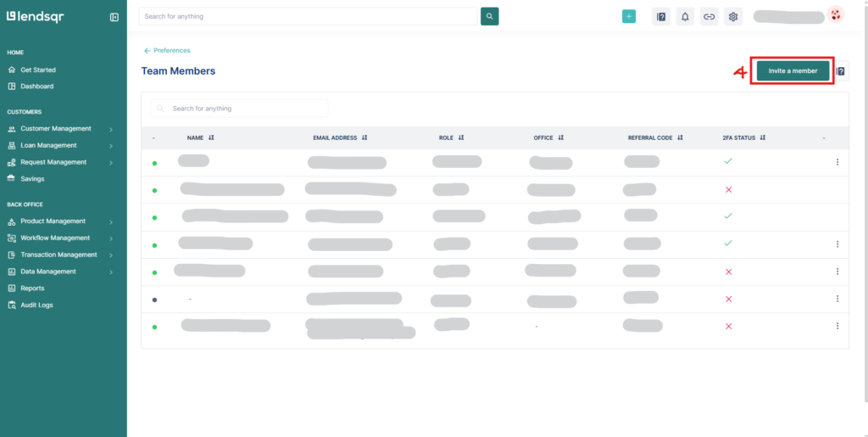The height and width of the screenshot is (437, 868).
Task: Click the green plus quick-add icon
Action: [x=628, y=16]
